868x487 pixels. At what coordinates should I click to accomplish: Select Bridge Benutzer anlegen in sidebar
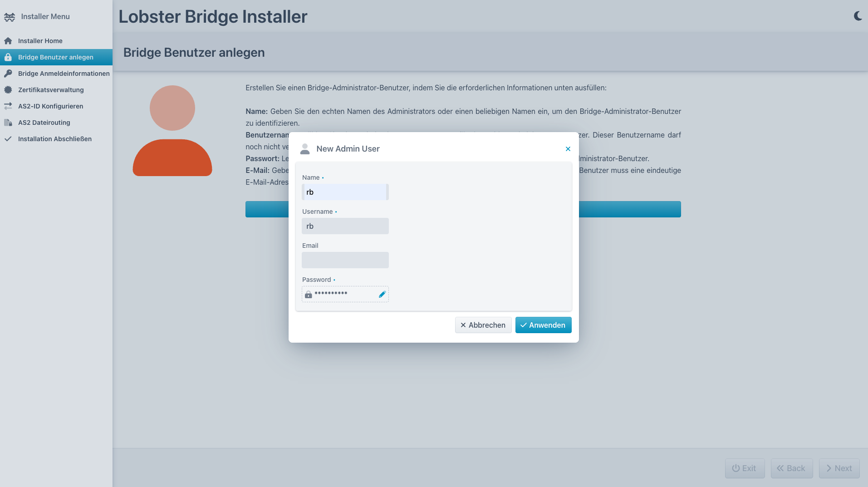point(56,57)
